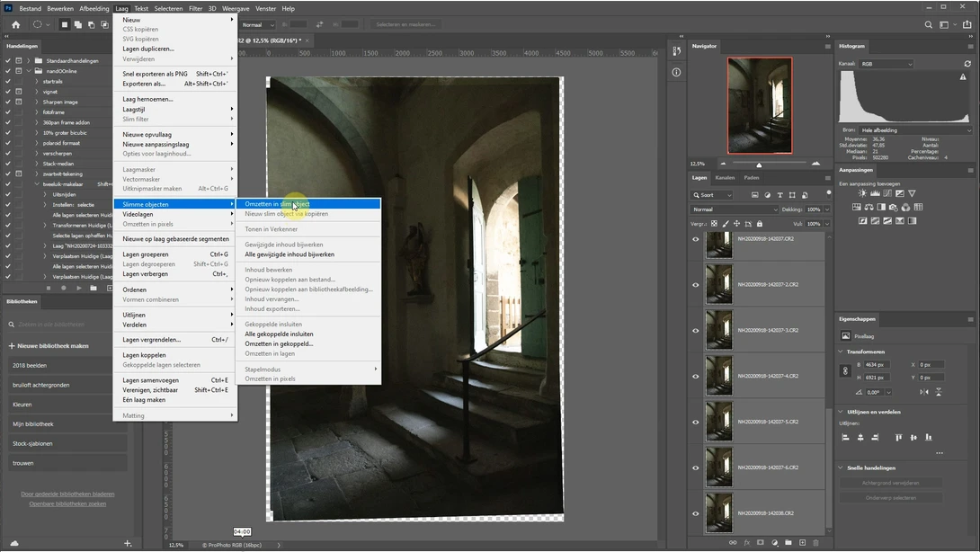Click 'Selecteren en maskeren...' button
980x552 pixels.
tap(405, 24)
